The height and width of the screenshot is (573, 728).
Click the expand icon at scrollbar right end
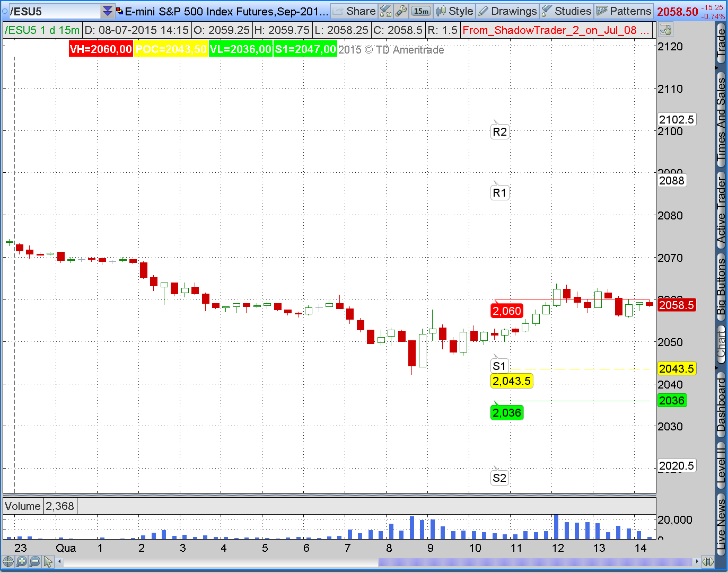(708, 561)
